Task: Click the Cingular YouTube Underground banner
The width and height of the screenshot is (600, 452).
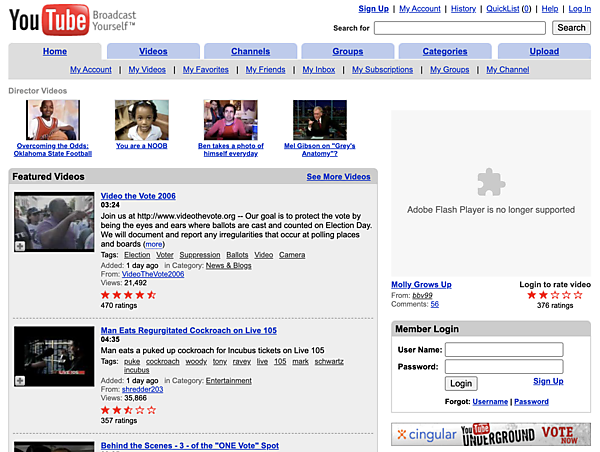Action: (x=490, y=435)
